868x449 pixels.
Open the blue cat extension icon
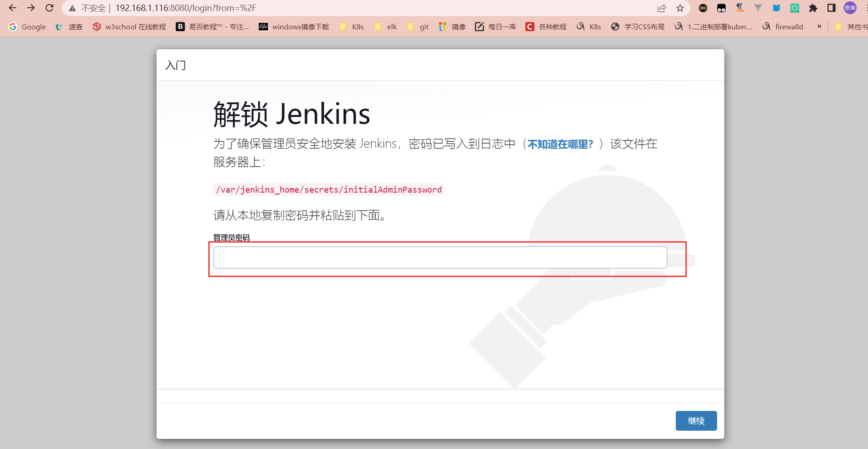coord(776,8)
